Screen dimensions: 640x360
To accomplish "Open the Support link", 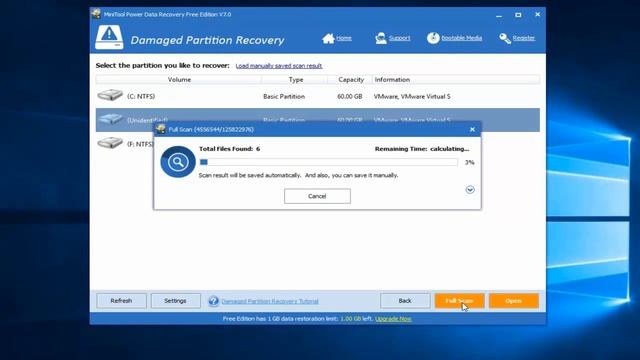I will [x=399, y=38].
